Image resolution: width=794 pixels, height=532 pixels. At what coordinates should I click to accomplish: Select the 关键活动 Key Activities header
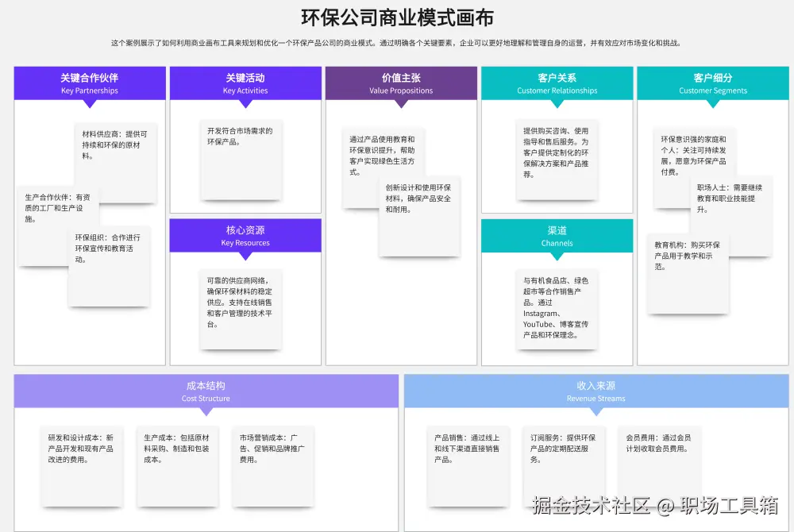245,82
